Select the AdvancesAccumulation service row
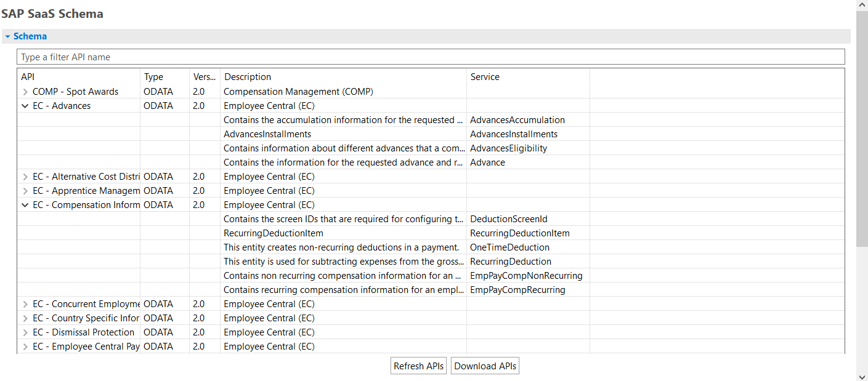The width and height of the screenshot is (868, 381). (x=517, y=120)
